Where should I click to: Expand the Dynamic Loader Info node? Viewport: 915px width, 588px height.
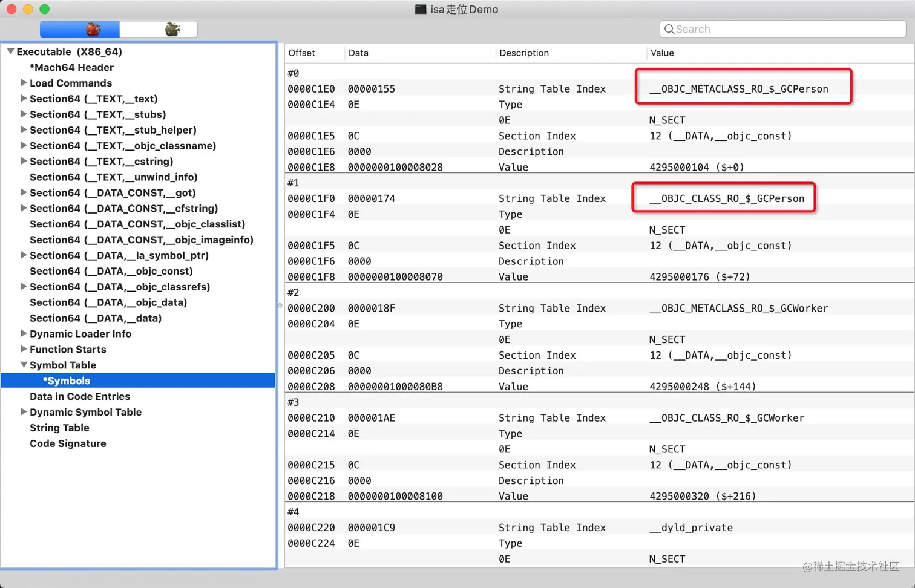click(24, 334)
